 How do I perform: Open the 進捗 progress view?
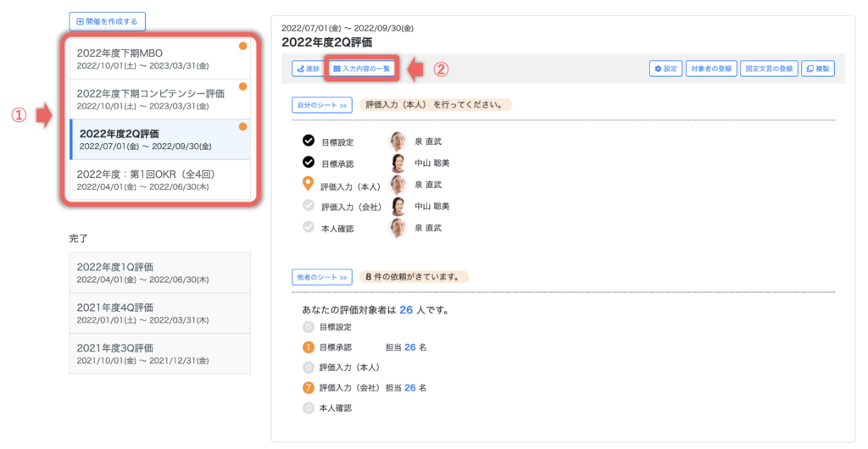click(x=307, y=69)
